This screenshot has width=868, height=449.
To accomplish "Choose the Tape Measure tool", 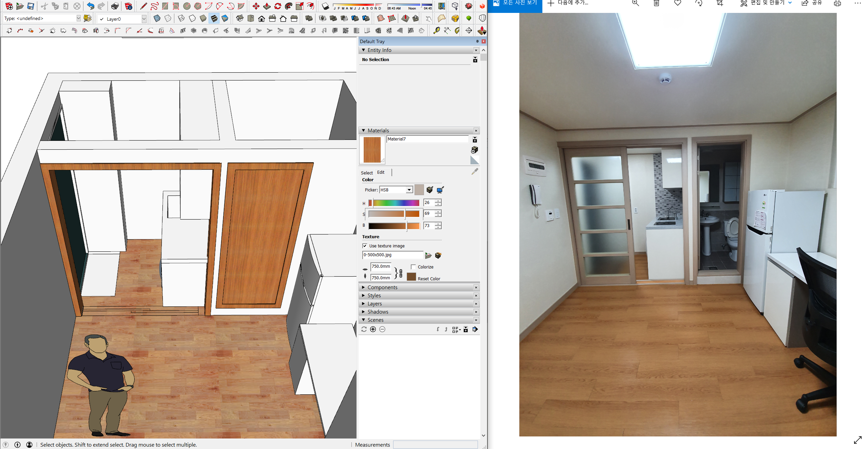I will pyautogui.click(x=436, y=31).
